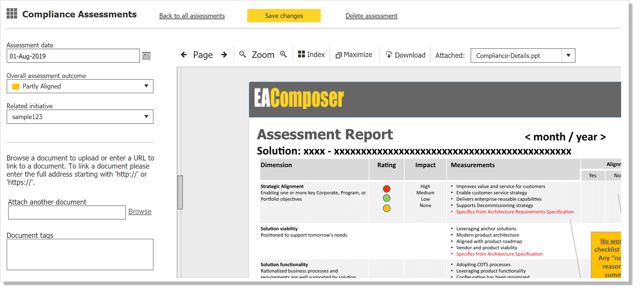Click the red rating circle
This screenshot has height=301, width=644.
[387, 189]
